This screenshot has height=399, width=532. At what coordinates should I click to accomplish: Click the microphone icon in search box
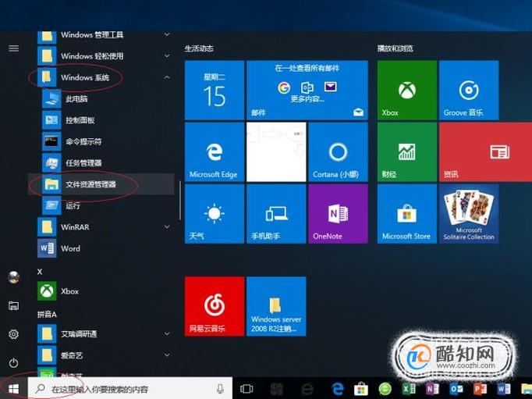(x=220, y=389)
